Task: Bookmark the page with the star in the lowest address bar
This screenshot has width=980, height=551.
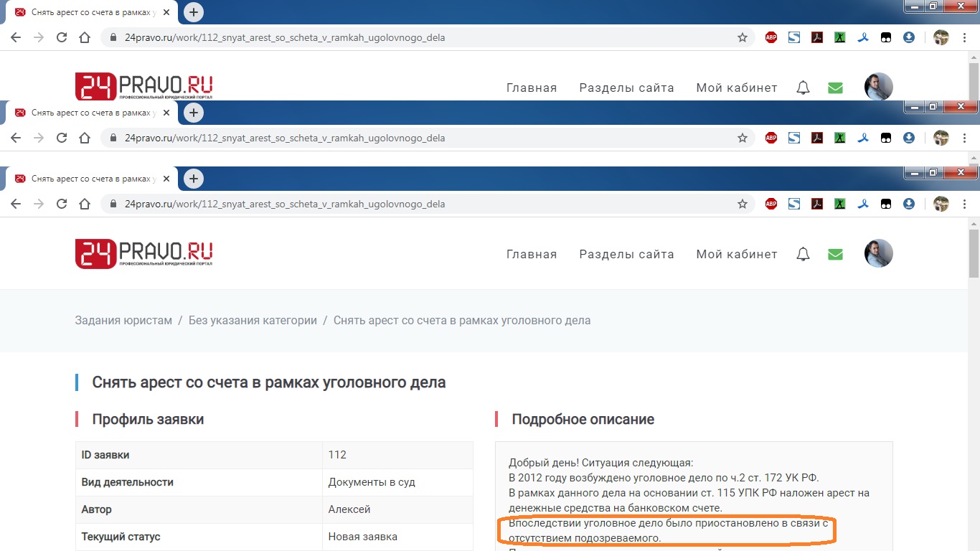Action: click(x=743, y=204)
